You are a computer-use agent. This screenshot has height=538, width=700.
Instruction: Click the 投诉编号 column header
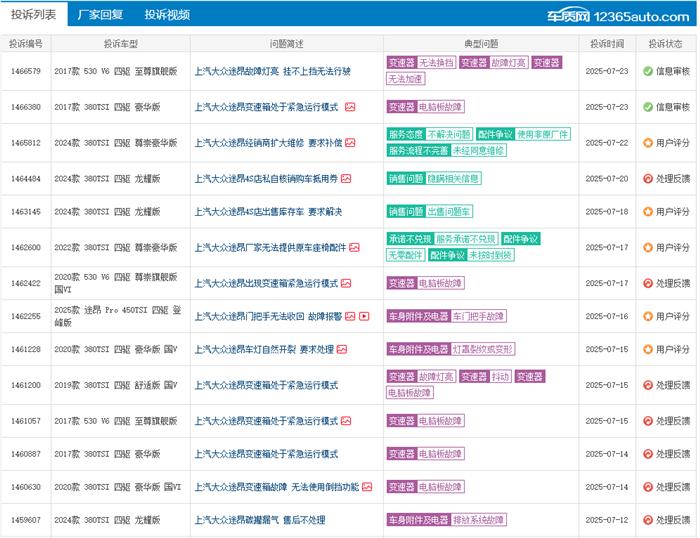[26, 44]
